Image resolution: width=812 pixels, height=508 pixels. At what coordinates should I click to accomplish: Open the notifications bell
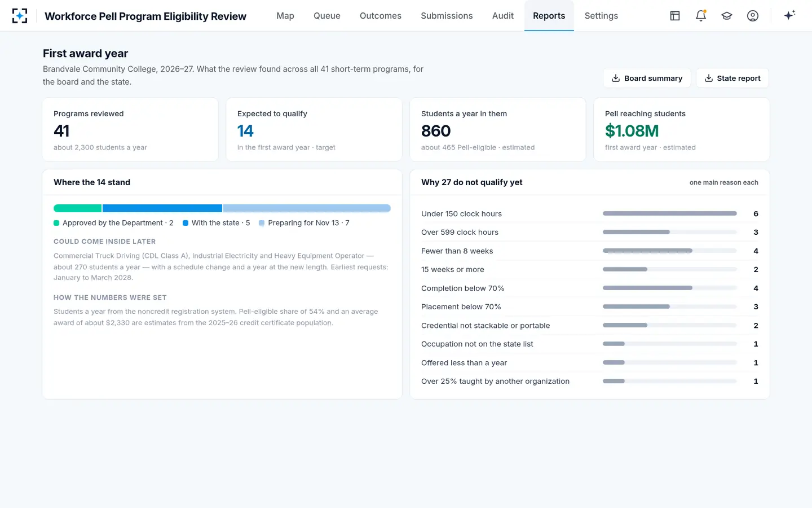click(x=701, y=16)
